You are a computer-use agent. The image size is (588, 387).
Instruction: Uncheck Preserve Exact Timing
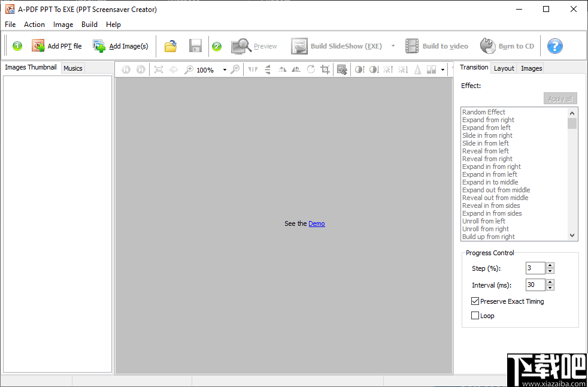(475, 301)
